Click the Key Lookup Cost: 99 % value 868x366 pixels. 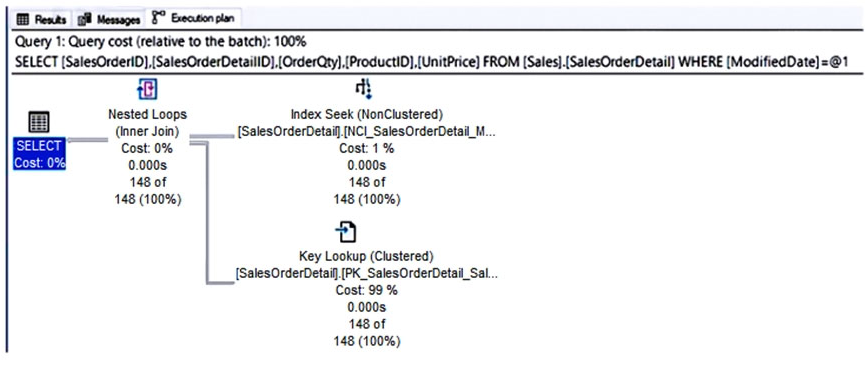point(366,291)
